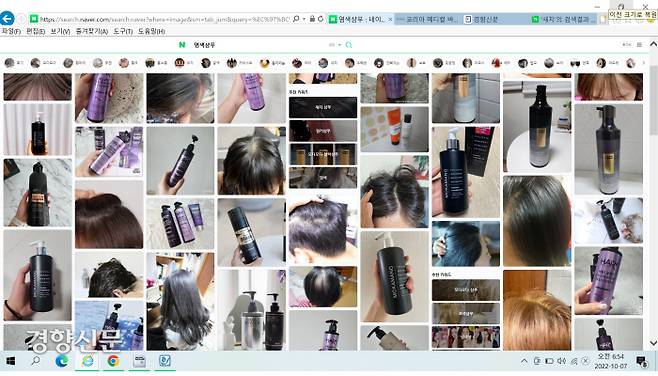Open the 새치 샴푸 recommended keyword tile
658x376 pixels.
(x=323, y=107)
